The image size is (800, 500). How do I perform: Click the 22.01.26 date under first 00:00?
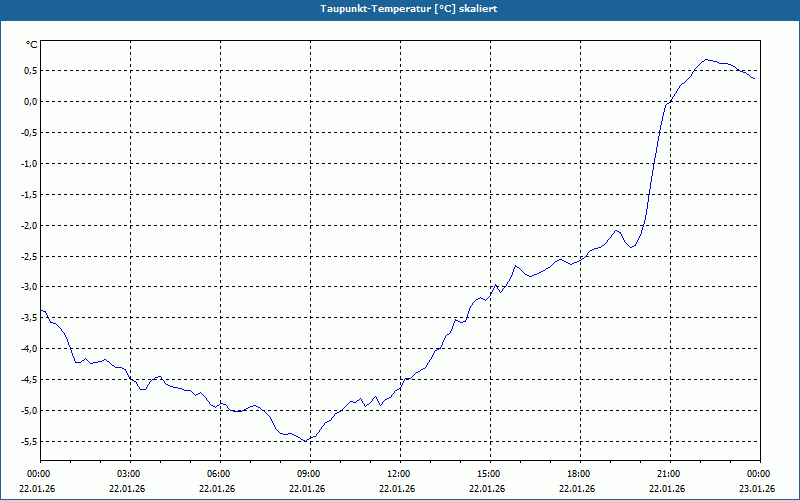coord(37,489)
